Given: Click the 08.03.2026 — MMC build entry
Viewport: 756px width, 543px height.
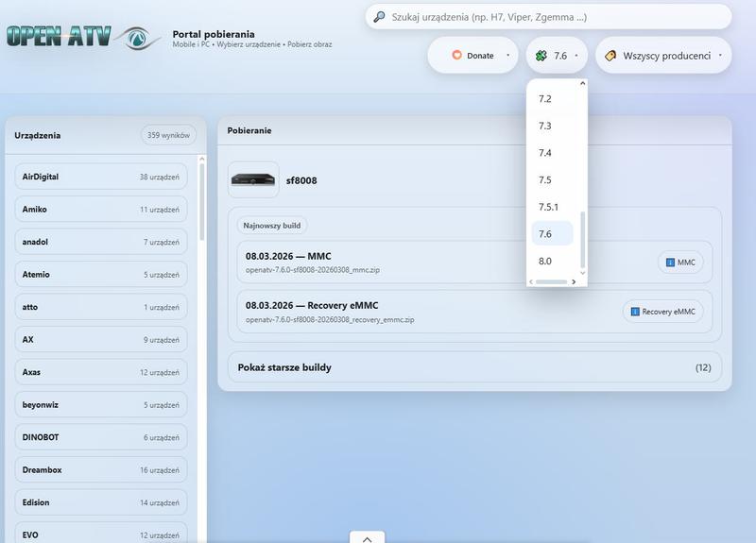Looking at the screenshot, I should (474, 263).
